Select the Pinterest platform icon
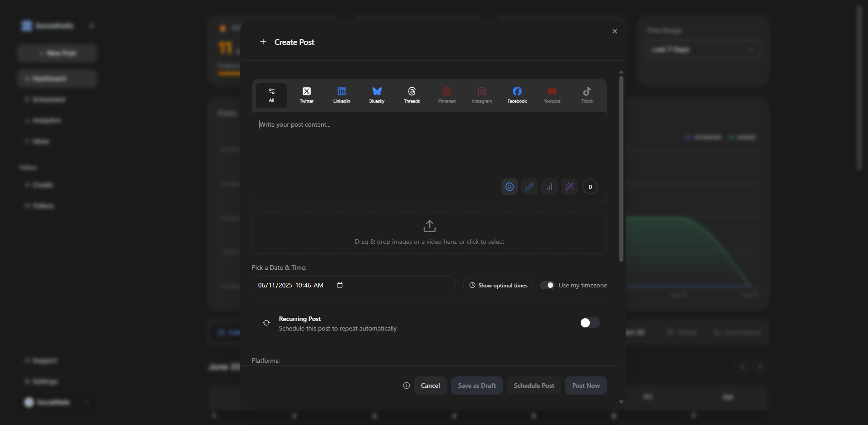Screen dimensions: 868x425 click(x=447, y=95)
